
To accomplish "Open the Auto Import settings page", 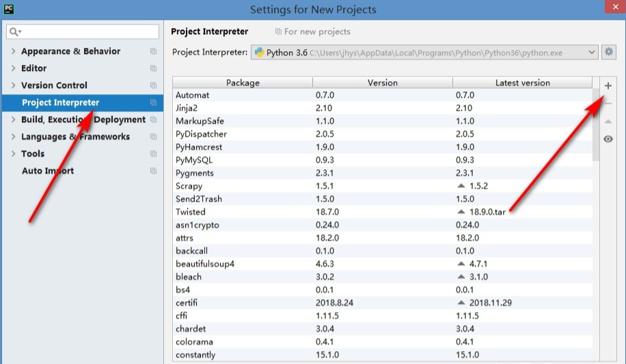I will (x=48, y=171).
